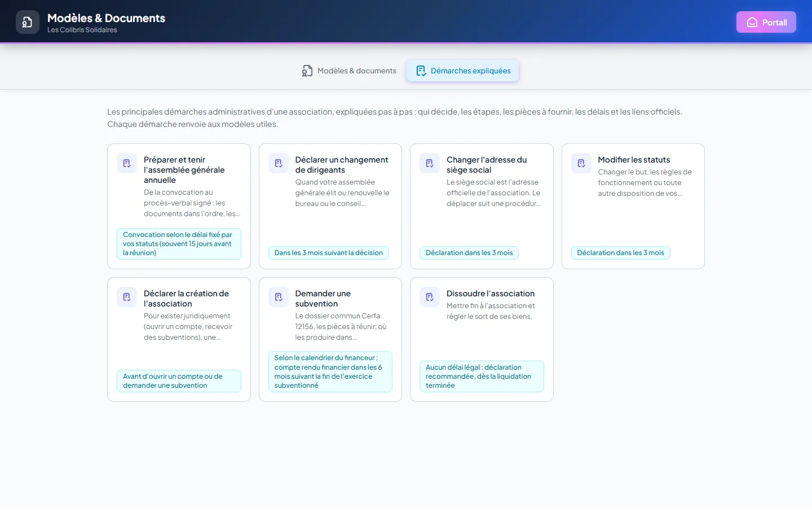Click the icon on the Modifier les statuts card
This screenshot has height=508, width=812.
581,163
